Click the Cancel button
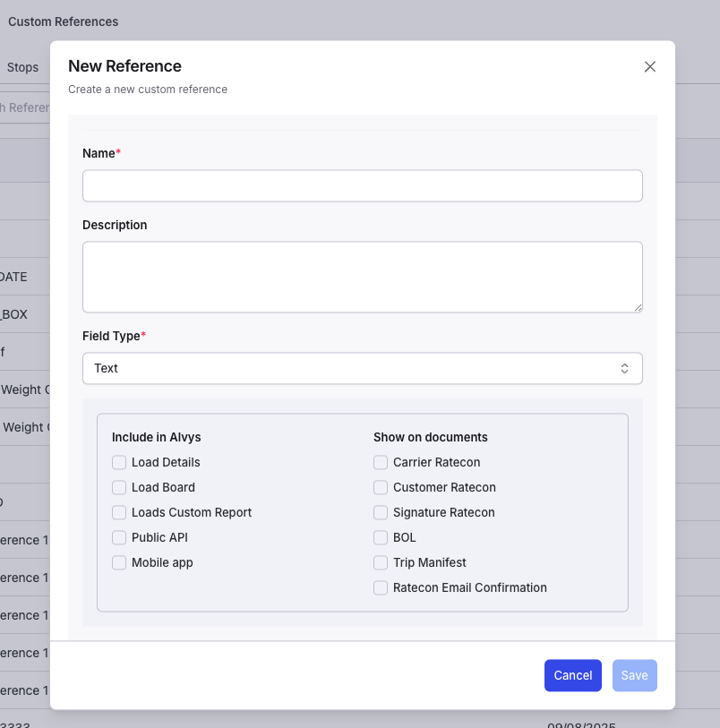 573,675
